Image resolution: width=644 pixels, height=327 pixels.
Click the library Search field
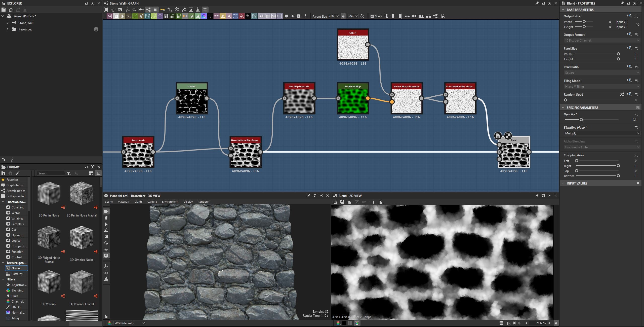51,173
